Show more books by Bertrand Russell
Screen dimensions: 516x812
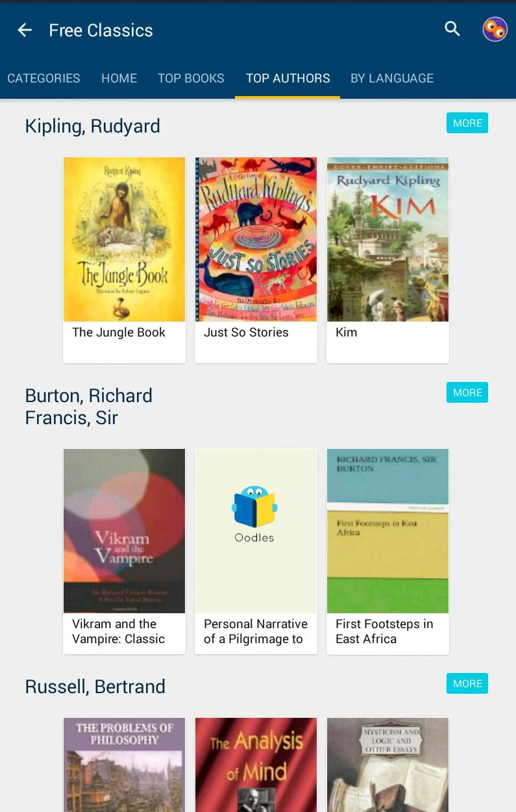467,683
